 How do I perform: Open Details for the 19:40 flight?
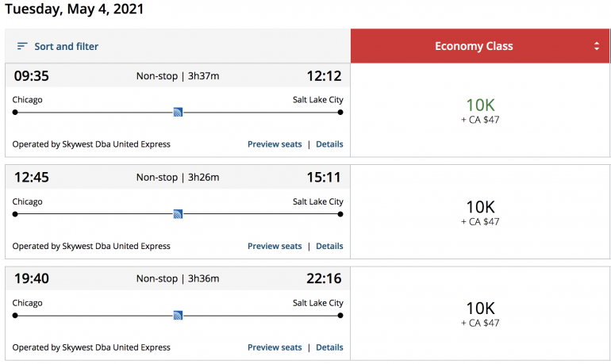click(x=329, y=347)
